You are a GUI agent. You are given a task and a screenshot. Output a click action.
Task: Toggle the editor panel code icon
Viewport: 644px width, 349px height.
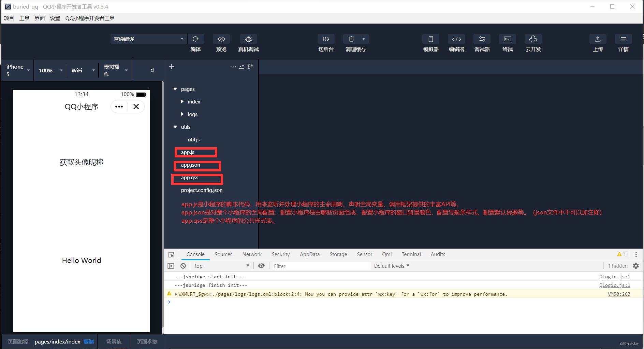pyautogui.click(x=456, y=39)
